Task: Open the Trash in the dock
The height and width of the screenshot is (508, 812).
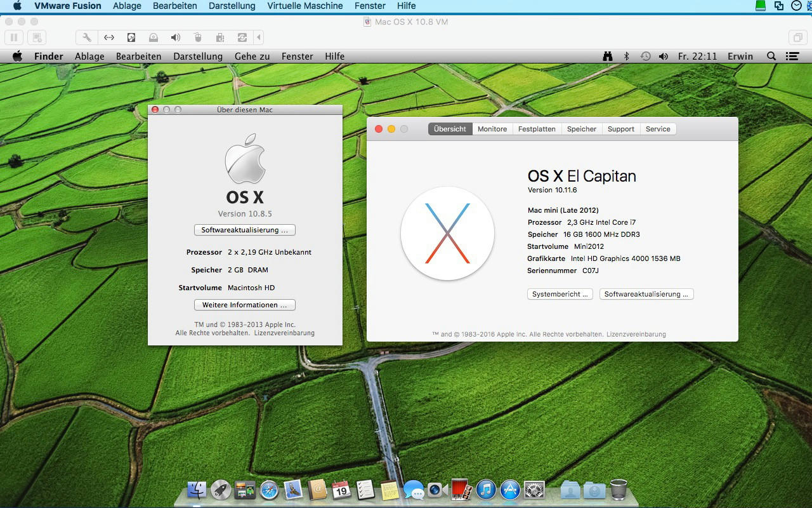Action: point(619,490)
